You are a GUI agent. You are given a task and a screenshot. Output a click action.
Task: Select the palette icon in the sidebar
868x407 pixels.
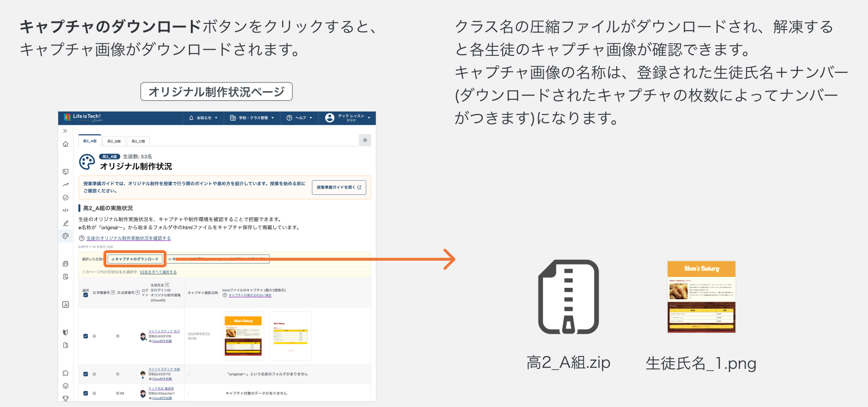[65, 236]
